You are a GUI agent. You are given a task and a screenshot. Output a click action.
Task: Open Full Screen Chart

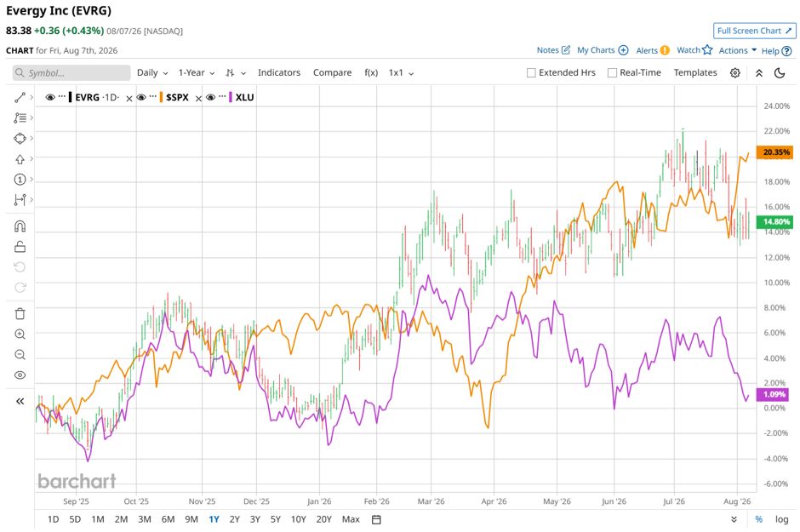pos(755,31)
